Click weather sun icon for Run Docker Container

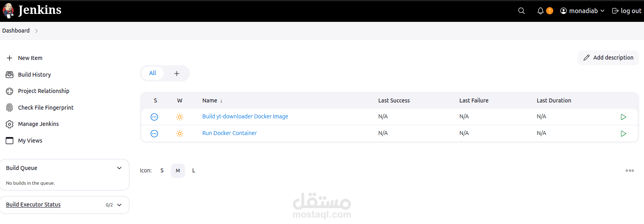tap(180, 133)
